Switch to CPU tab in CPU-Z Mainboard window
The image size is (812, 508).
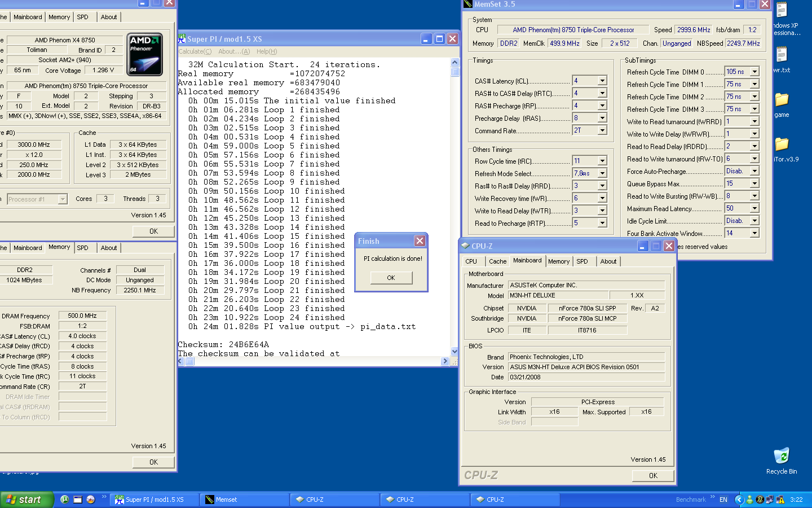pos(471,261)
